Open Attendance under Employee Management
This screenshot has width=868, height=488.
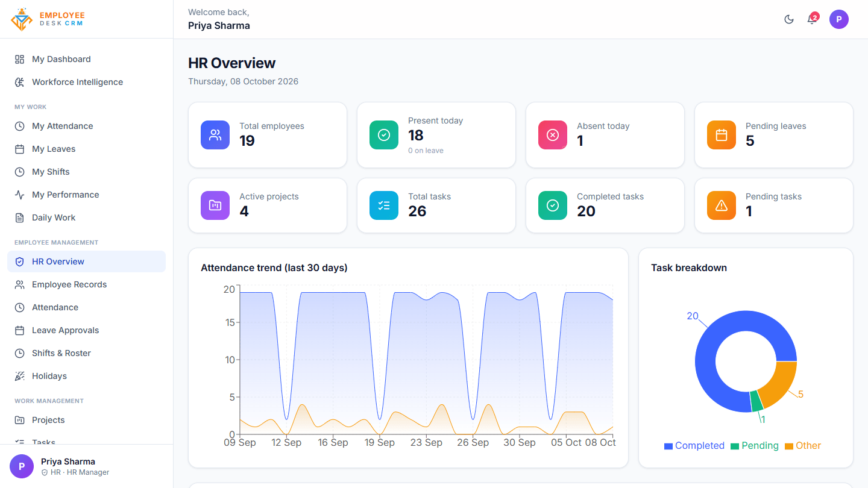coord(86,307)
